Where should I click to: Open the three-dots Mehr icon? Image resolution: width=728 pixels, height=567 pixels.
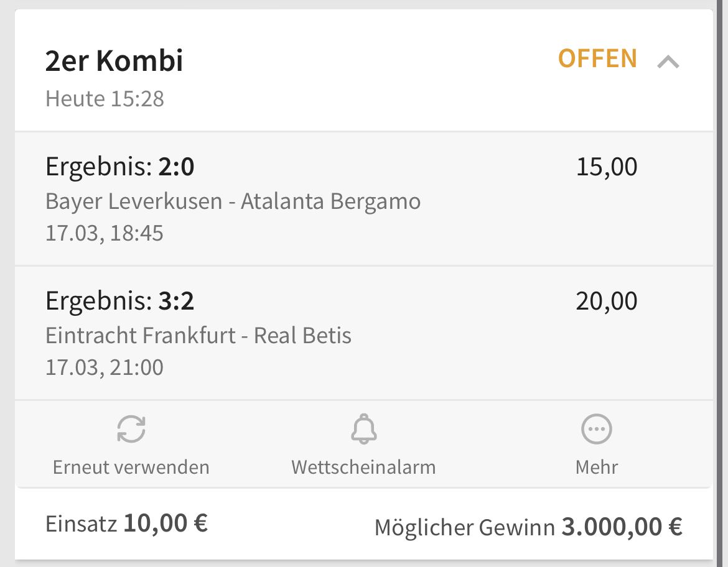click(x=596, y=429)
